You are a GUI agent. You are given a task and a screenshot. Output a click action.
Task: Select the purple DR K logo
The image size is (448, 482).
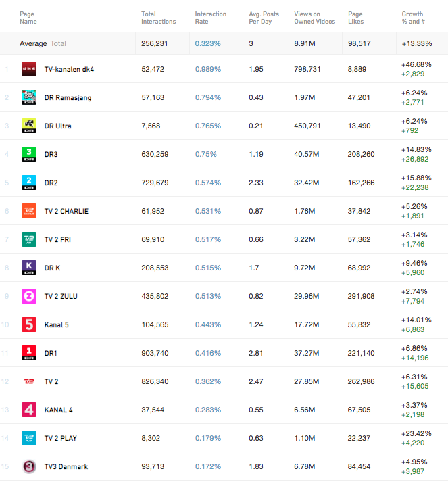[x=29, y=268]
